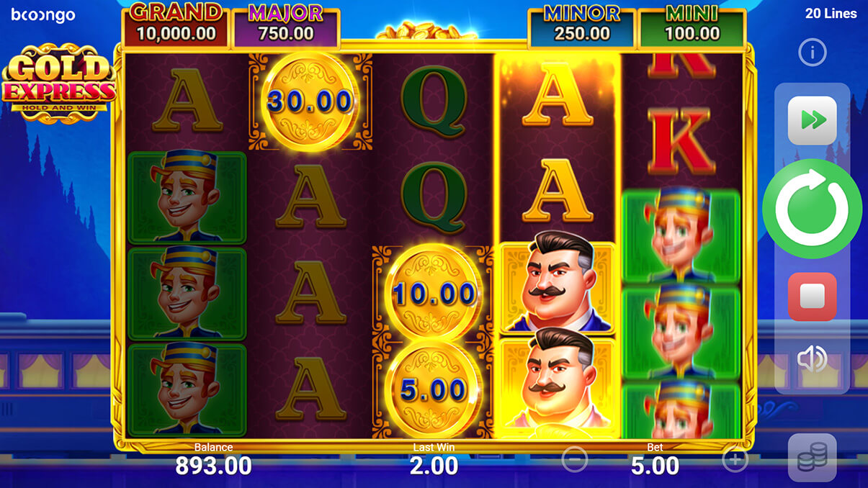Click the Booongo logo
The height and width of the screenshot is (488, 868).
coord(43,15)
